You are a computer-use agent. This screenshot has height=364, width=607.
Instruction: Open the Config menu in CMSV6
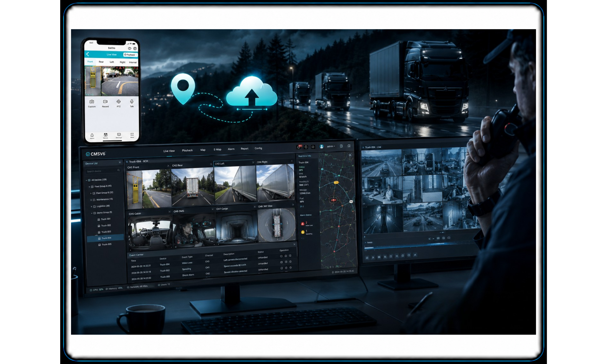258,148
